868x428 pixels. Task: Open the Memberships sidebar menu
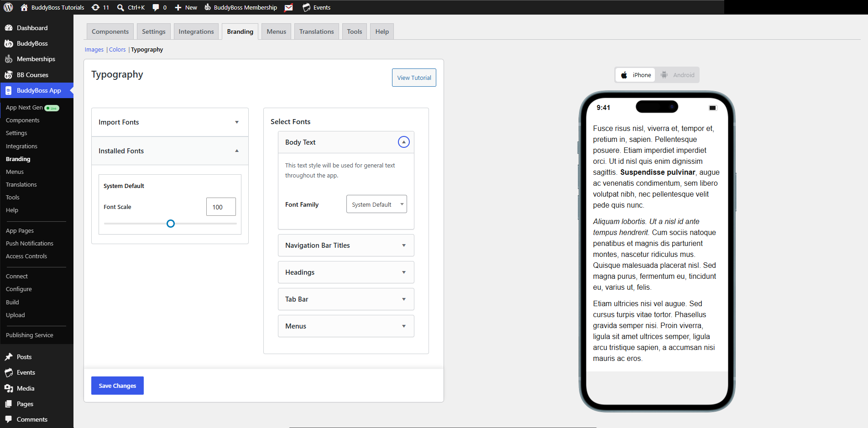point(37,59)
